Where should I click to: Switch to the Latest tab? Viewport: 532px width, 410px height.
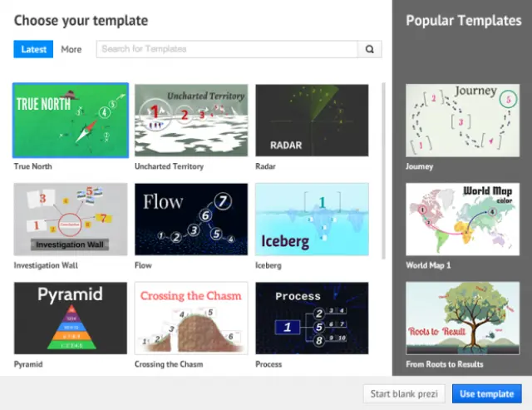point(33,49)
